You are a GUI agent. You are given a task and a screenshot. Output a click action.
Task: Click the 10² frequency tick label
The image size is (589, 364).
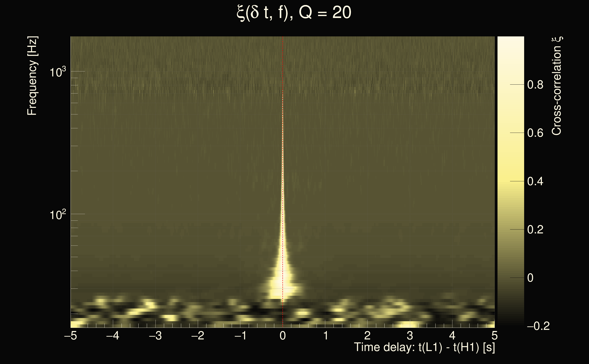click(x=57, y=215)
